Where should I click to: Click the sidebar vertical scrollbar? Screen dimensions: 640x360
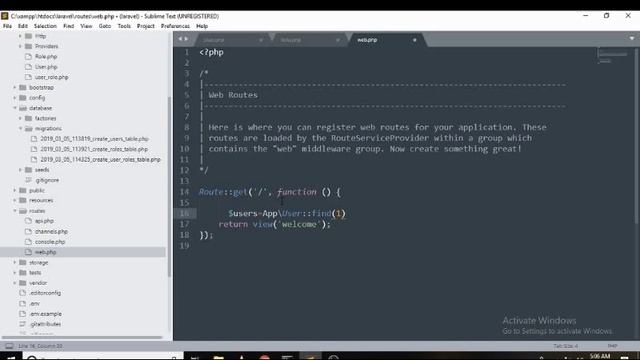pos(169,188)
